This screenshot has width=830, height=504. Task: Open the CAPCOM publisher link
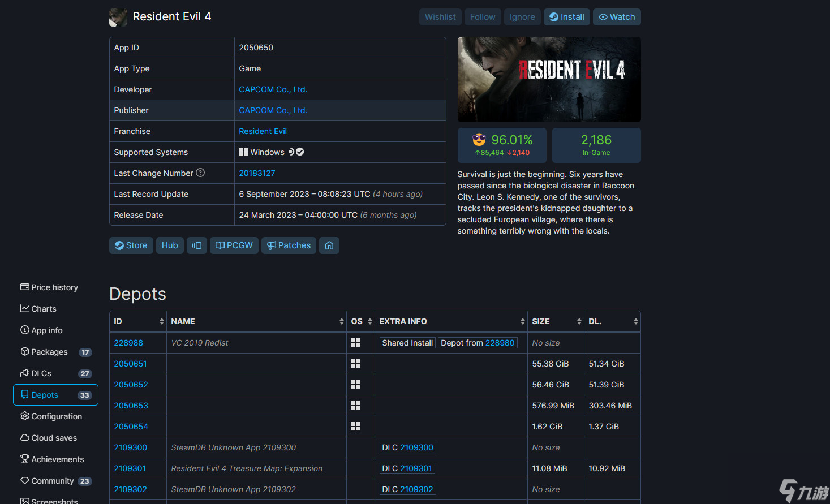tap(273, 110)
